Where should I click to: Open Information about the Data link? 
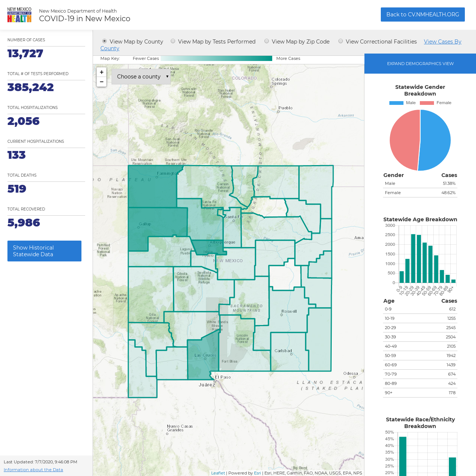[33, 470]
